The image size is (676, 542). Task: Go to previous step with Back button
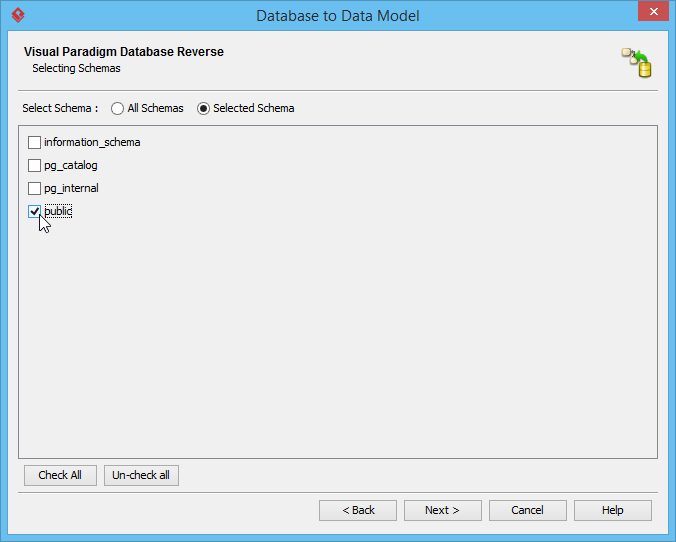[358, 511]
